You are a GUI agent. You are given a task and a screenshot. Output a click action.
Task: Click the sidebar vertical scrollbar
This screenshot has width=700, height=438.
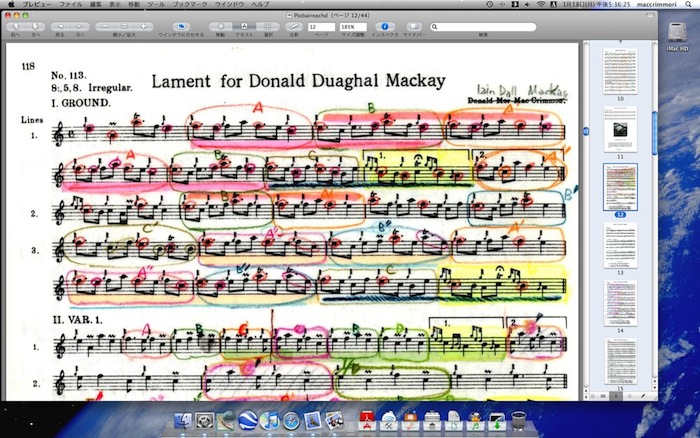pyautogui.click(x=655, y=130)
